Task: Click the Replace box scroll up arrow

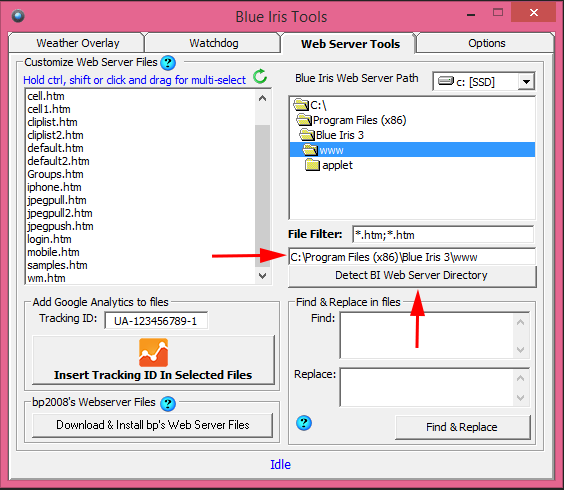Action: 520,378
